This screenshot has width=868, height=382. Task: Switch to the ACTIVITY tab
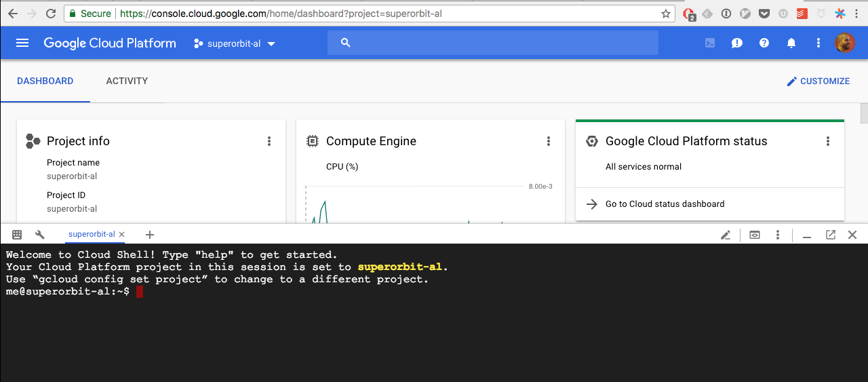[x=127, y=81]
